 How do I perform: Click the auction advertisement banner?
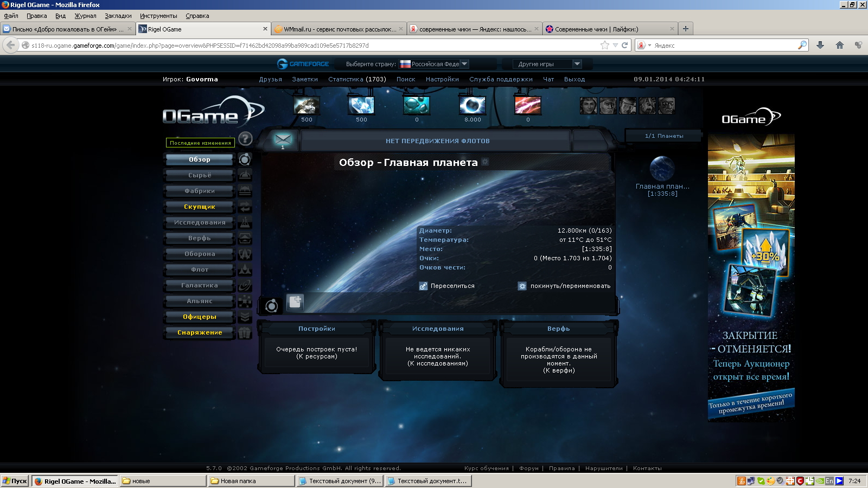point(751,278)
